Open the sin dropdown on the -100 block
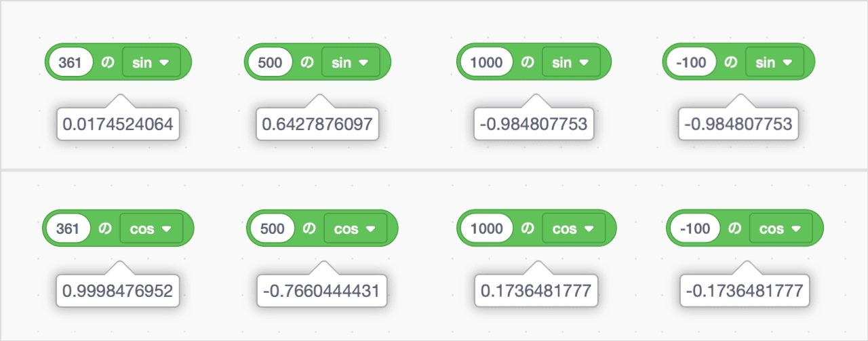Viewport: 868px width, 341px height. [x=774, y=62]
